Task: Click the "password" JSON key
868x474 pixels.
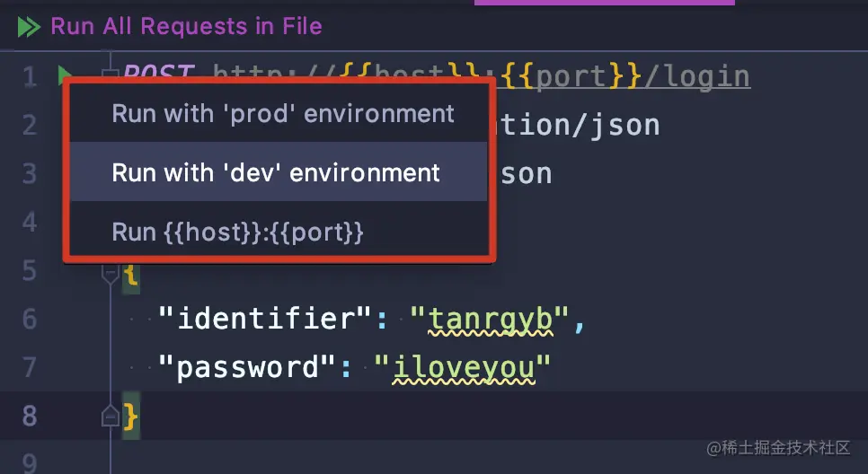Action: (247, 368)
